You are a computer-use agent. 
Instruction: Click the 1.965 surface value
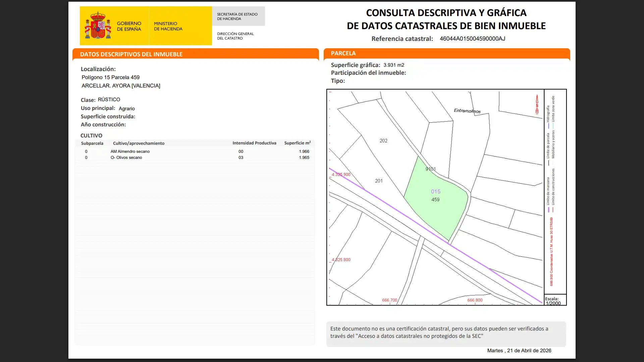304,158
